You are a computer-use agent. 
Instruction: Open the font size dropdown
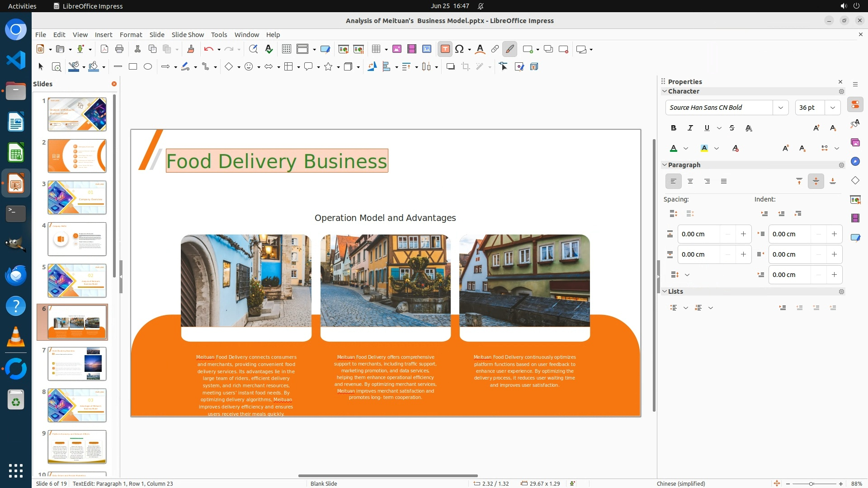(832, 108)
